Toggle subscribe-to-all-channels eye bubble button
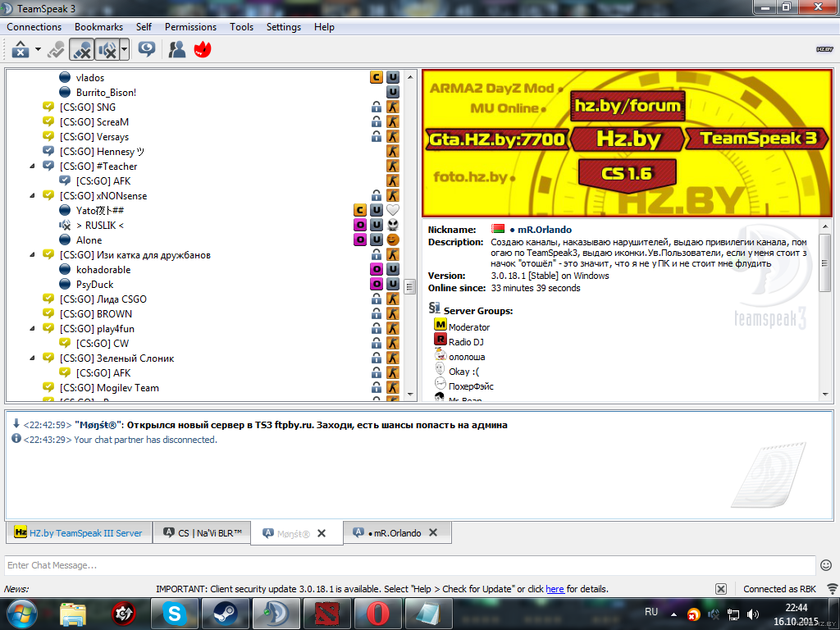Screen dimensions: 840x630 146,50
